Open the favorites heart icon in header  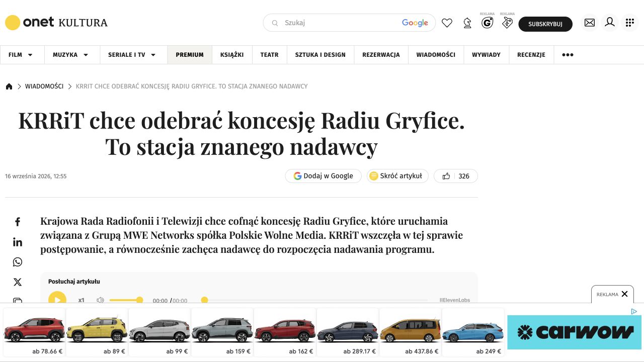click(x=447, y=23)
